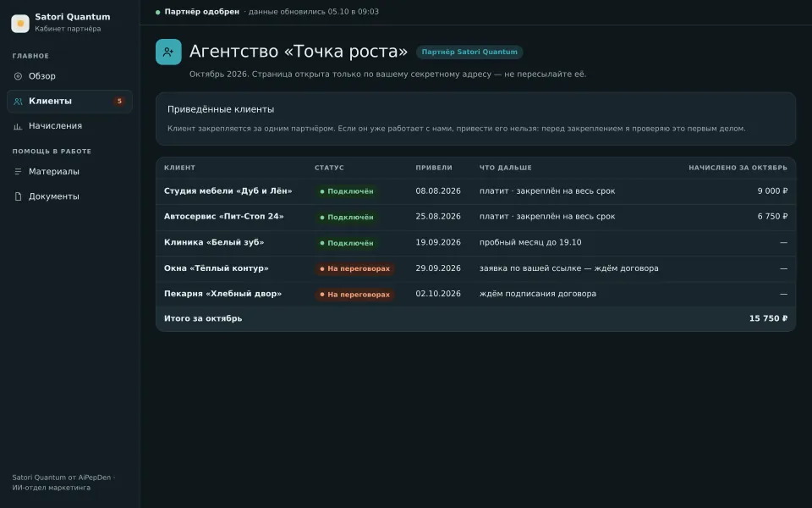The width and height of the screenshot is (812, 508).
Task: Select client Окна «Тёплый контур»
Action: coord(217,268)
